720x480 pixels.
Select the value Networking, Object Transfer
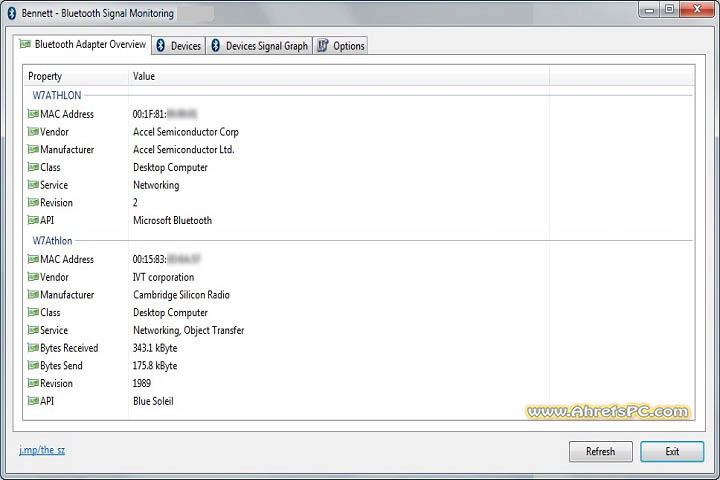pos(189,331)
